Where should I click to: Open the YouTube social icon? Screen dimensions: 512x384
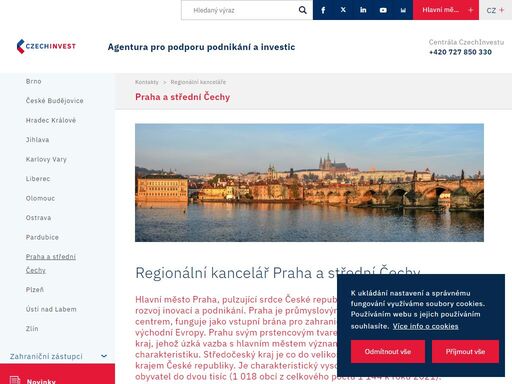(383, 10)
